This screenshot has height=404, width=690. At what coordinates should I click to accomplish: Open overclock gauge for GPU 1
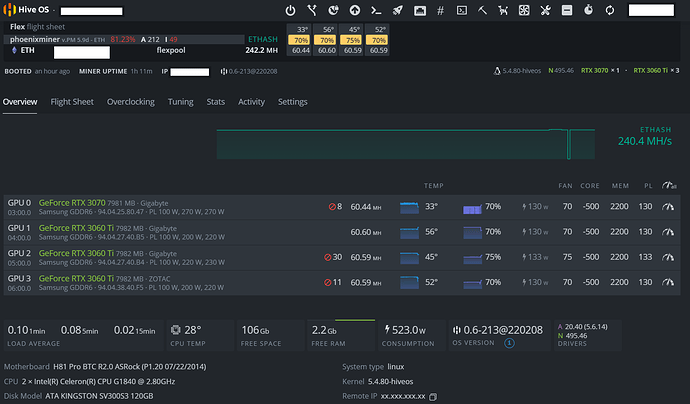tap(668, 231)
